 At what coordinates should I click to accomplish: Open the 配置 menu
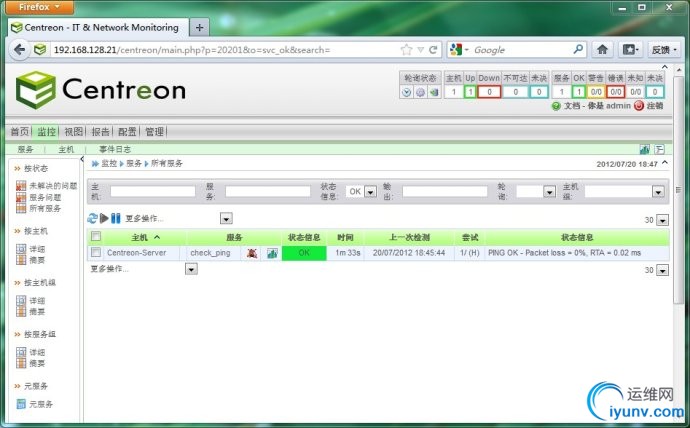click(127, 132)
